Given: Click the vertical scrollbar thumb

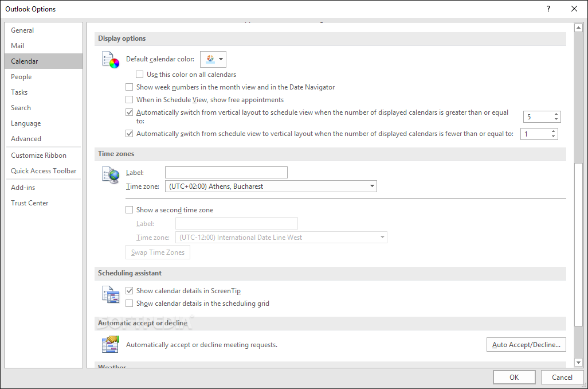Looking at the screenshot, I should point(578,244).
